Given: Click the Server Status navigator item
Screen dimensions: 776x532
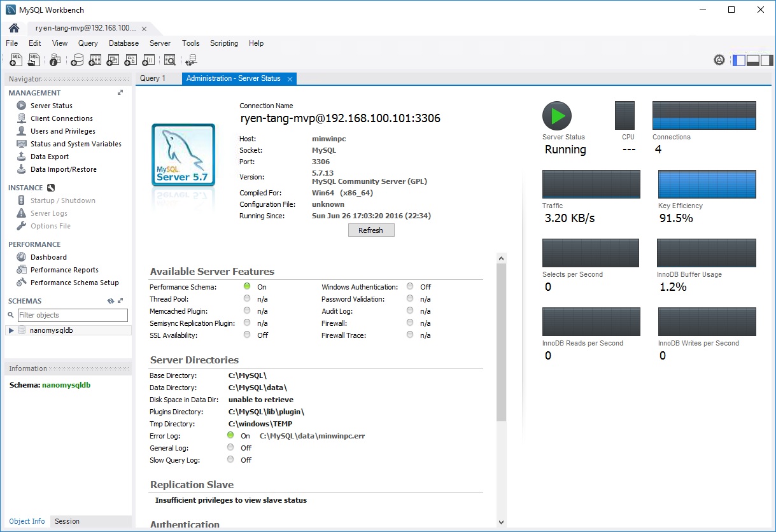Looking at the screenshot, I should (x=51, y=106).
